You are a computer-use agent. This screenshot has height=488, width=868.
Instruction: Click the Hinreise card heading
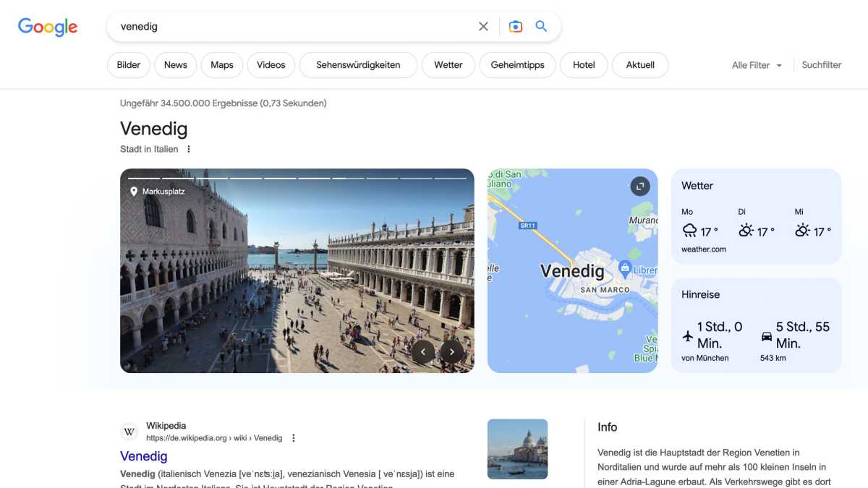tap(700, 295)
